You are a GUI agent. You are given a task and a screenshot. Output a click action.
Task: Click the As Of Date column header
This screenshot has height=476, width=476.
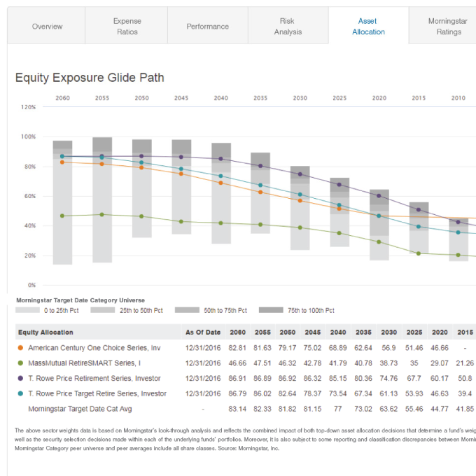203,332
